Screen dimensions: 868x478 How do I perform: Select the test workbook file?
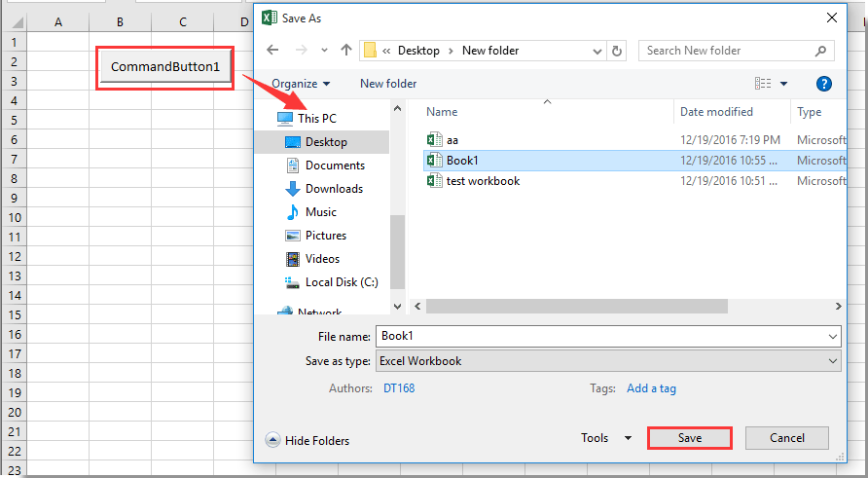(x=483, y=181)
